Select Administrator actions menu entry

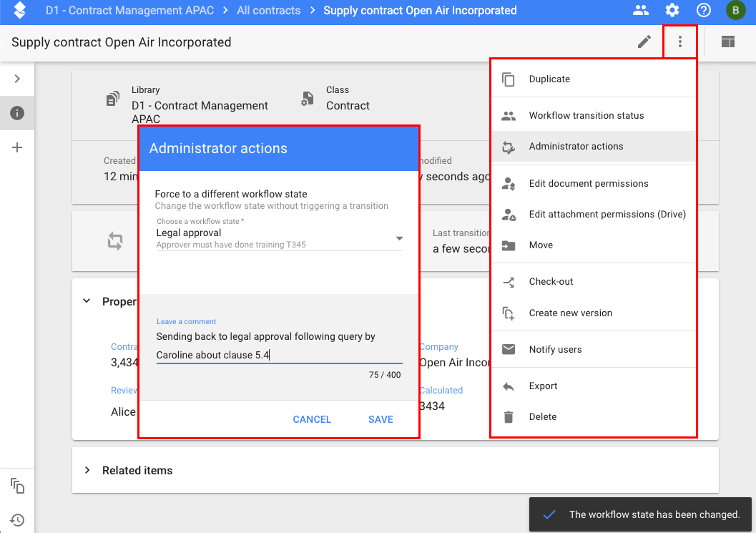(x=593, y=147)
